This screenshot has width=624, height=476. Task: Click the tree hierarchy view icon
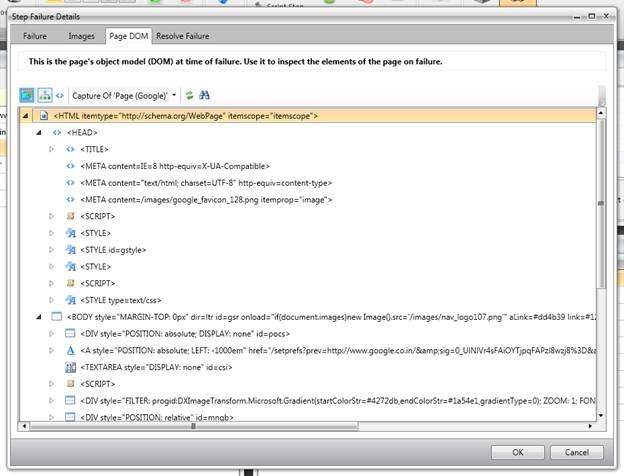[x=44, y=95]
